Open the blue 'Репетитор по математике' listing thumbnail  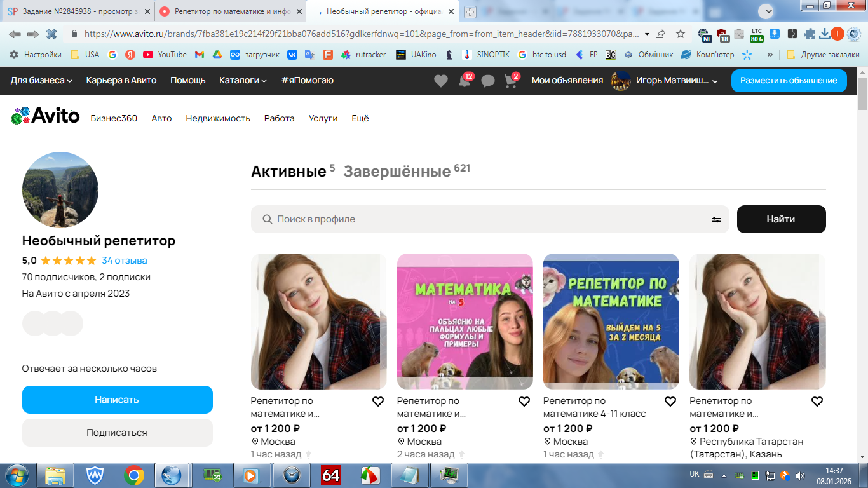[x=611, y=322]
